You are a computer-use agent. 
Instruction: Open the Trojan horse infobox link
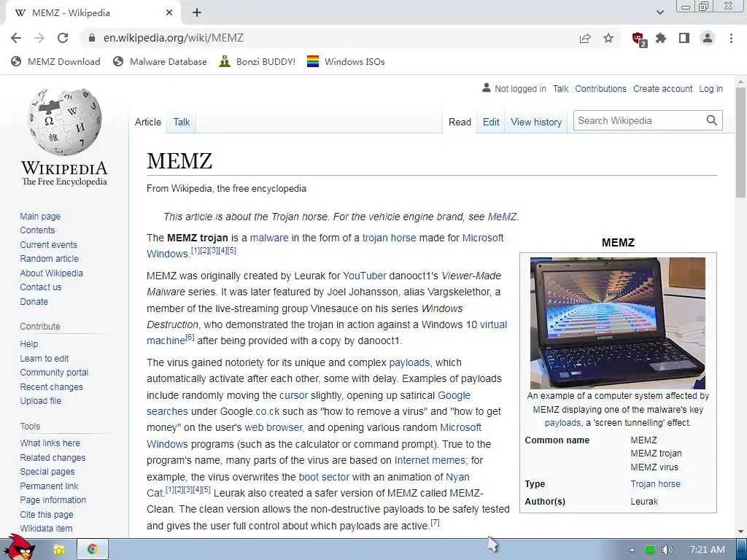pos(656,484)
